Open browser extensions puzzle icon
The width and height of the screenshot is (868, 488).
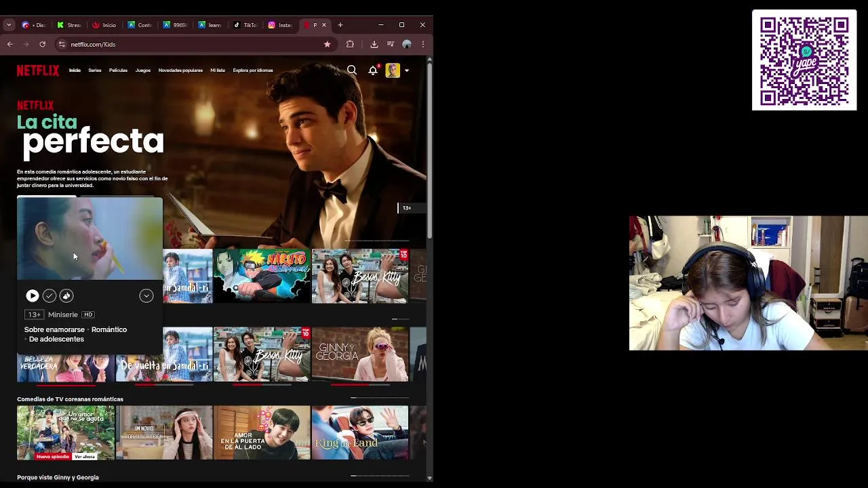[350, 44]
